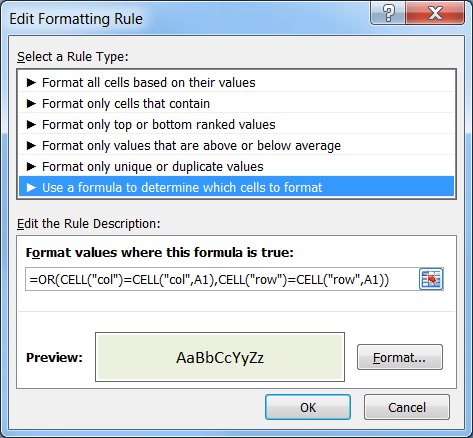Select Format all cells based on their values
473x438 pixels.
click(236, 82)
